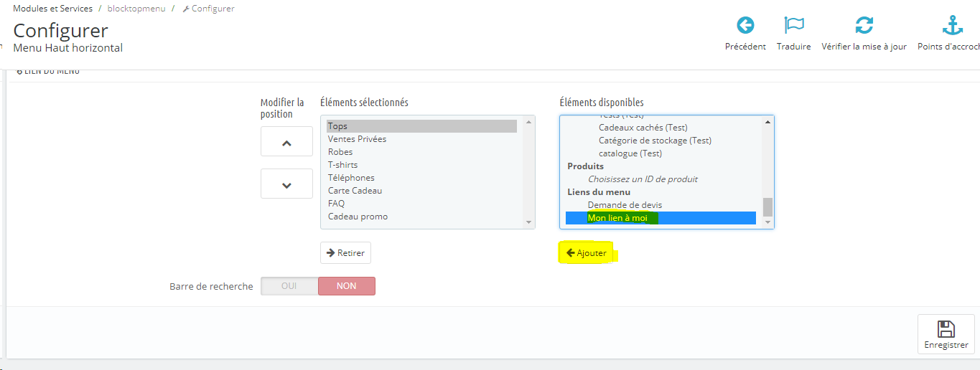Click the wrench icon beside Configurer breadcrumb
980x370 pixels.
[186, 9]
